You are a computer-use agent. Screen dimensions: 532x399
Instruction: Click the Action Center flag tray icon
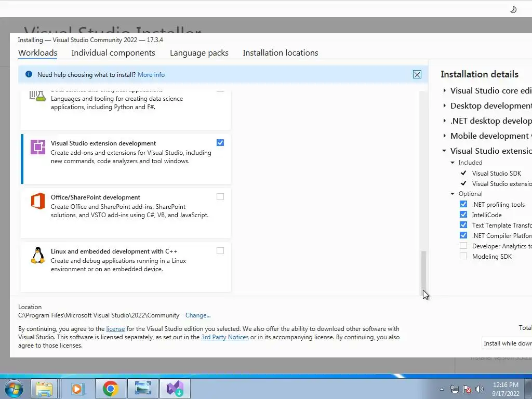pyautogui.click(x=467, y=389)
